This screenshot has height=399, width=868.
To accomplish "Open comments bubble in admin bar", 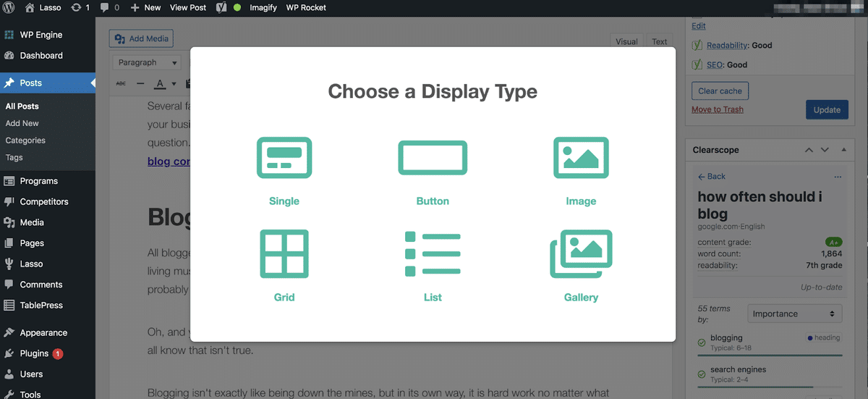I will tap(105, 7).
